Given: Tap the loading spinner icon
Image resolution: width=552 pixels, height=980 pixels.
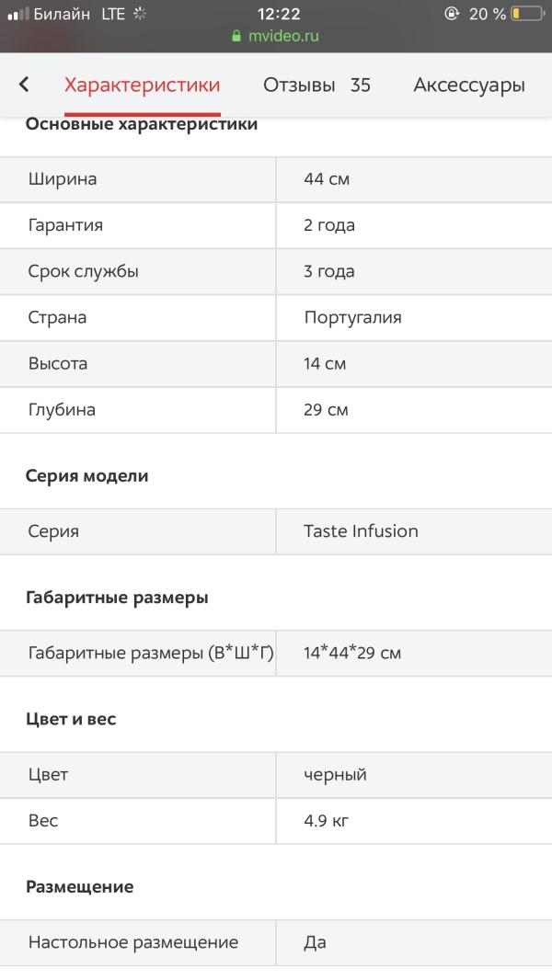Looking at the screenshot, I should 141,14.
